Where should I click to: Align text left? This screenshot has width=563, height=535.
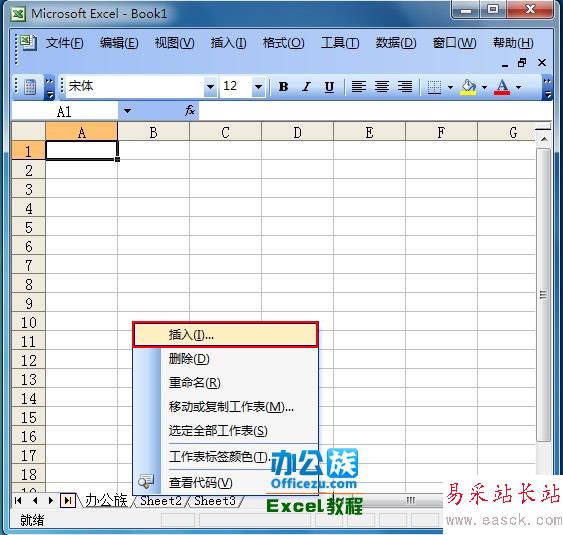(358, 87)
